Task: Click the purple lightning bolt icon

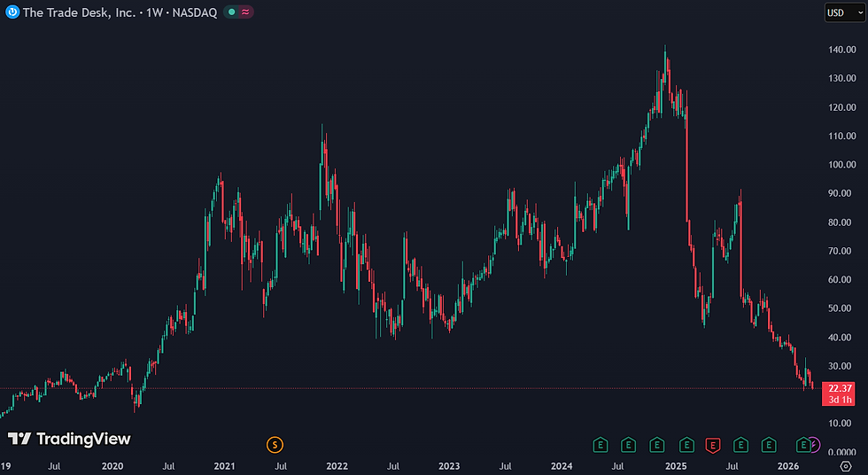Action: click(815, 445)
